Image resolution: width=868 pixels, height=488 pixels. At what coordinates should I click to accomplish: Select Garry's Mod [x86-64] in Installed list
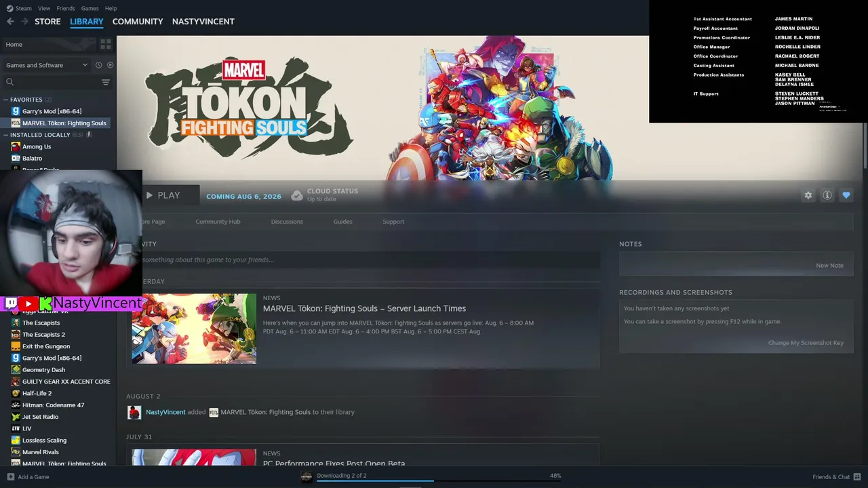pos(52,358)
